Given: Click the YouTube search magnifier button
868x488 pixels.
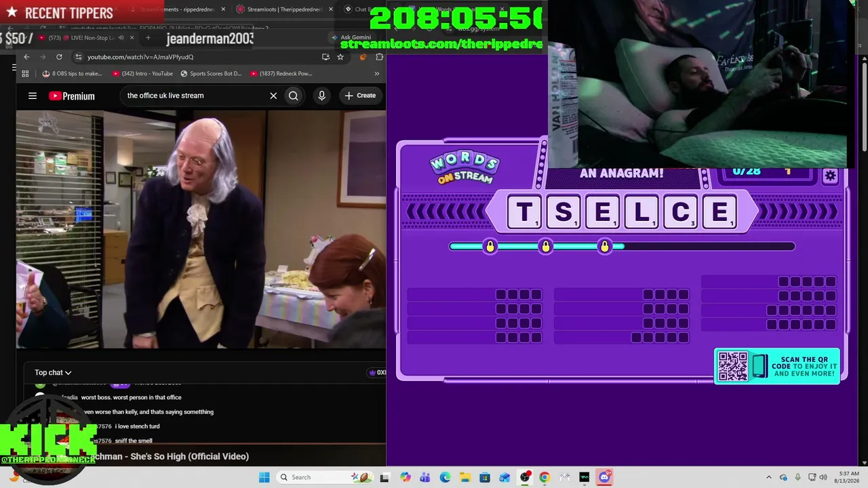Looking at the screenshot, I should (x=294, y=96).
